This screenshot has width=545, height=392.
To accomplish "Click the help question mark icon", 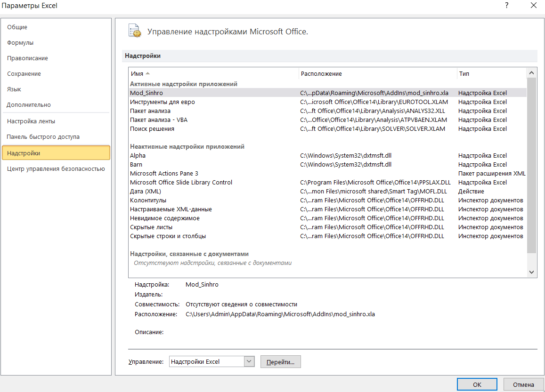I will point(507,5).
